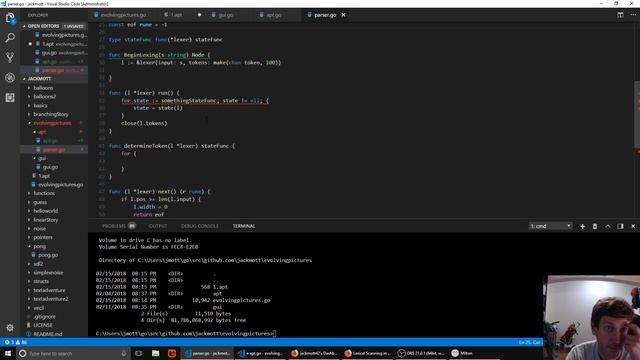Open the Windows Start menu
This screenshot has height=360, width=640.
tap(8, 353)
